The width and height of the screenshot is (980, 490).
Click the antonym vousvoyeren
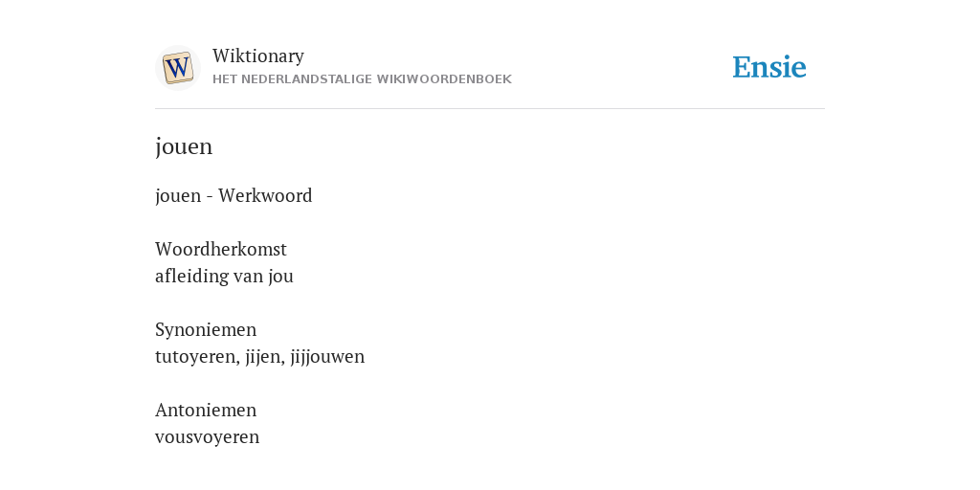click(207, 437)
